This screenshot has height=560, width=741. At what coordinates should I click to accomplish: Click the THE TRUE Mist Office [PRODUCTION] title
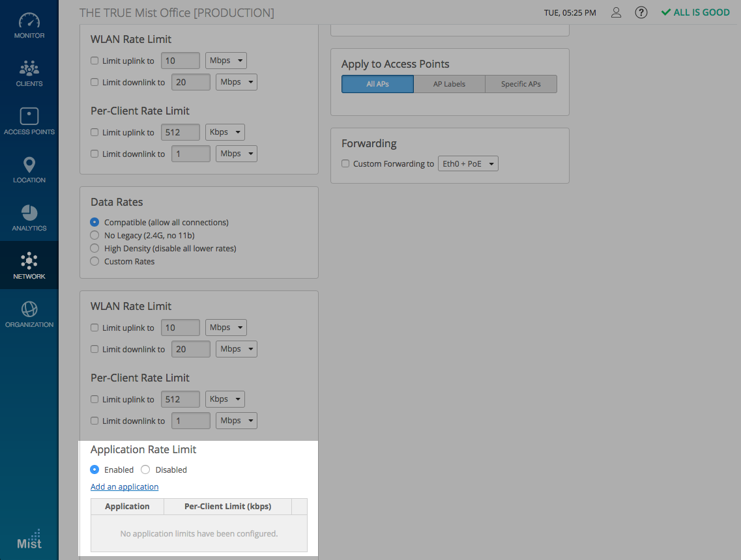[177, 13]
